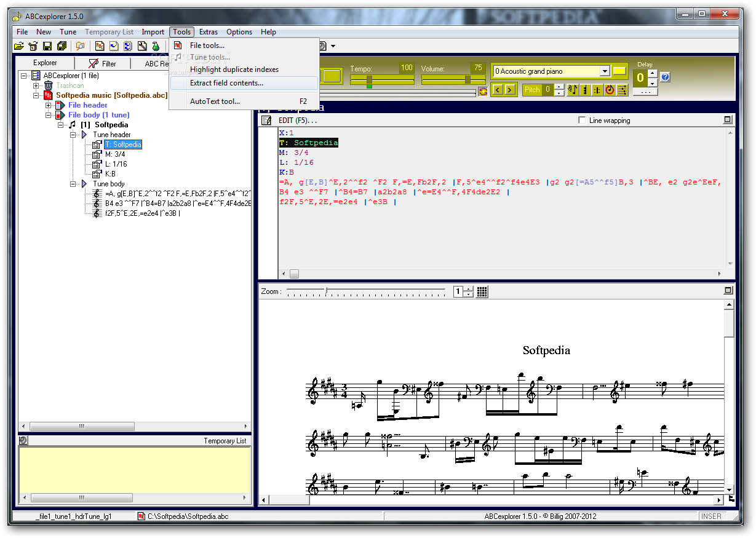Switch to the Explorer tab
Viewport: 756px width, 538px height.
pos(45,63)
